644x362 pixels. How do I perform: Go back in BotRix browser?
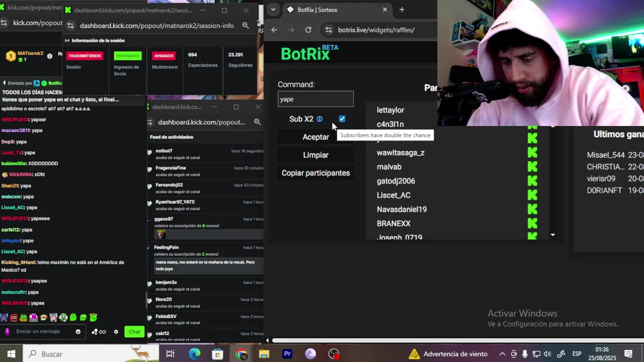[274, 30]
